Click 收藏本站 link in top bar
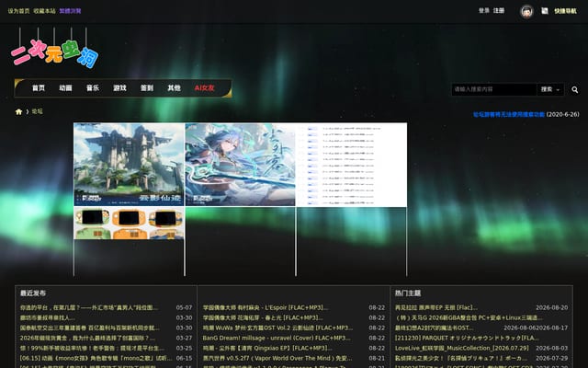This screenshot has height=368, width=588. 44,11
